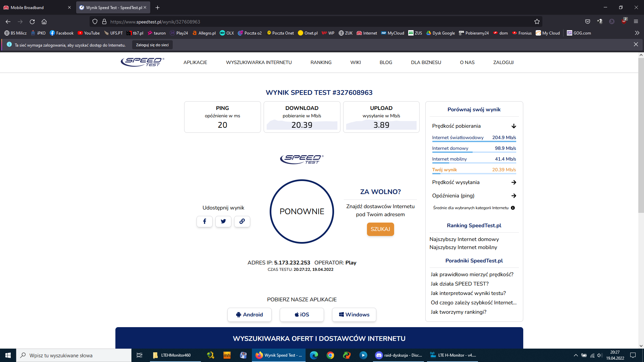644x362 pixels.
Task: Open Firefox application menu
Action: [636, 21]
